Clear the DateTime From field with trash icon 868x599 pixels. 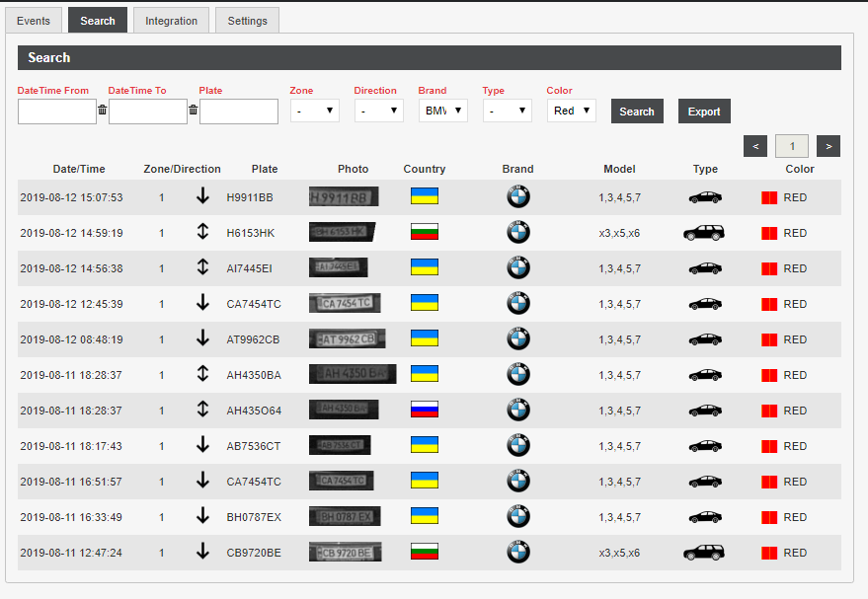point(103,110)
